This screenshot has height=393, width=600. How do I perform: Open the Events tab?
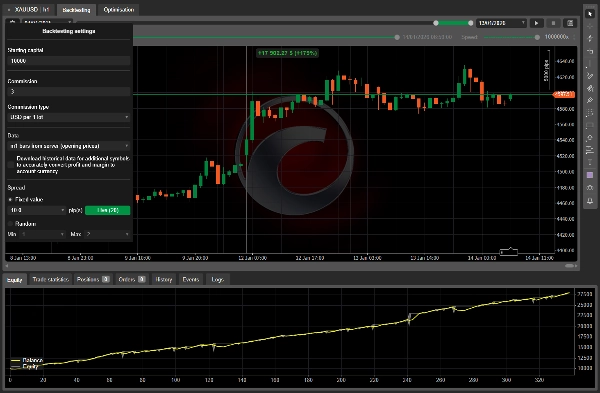[191, 279]
